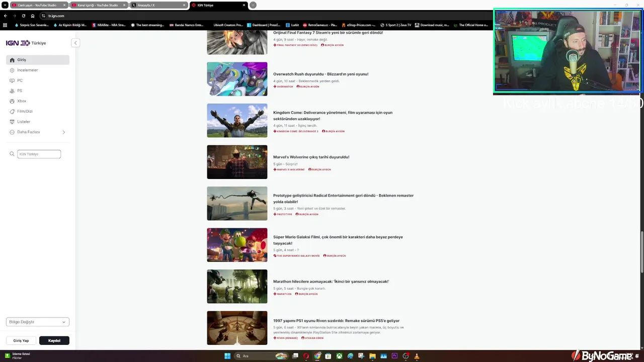Open the tab search dropdown arrow

(x=5, y=5)
